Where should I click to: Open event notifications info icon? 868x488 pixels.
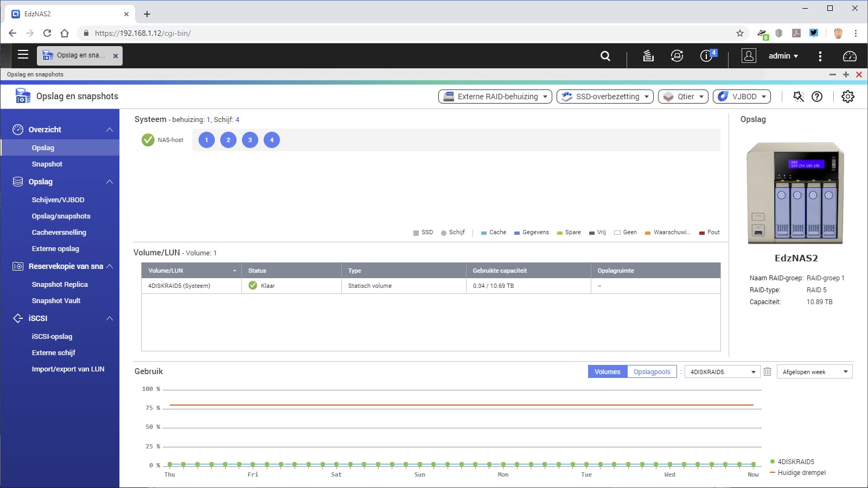coord(707,56)
